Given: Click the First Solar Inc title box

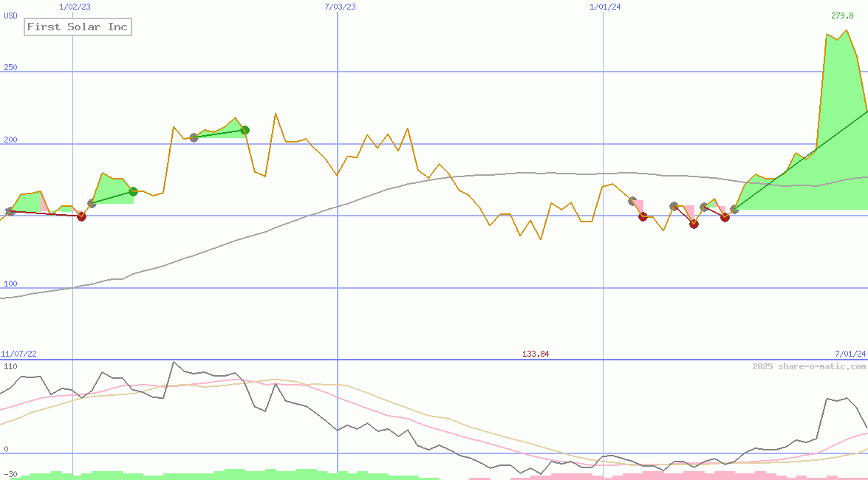Looking at the screenshot, I should (78, 27).
